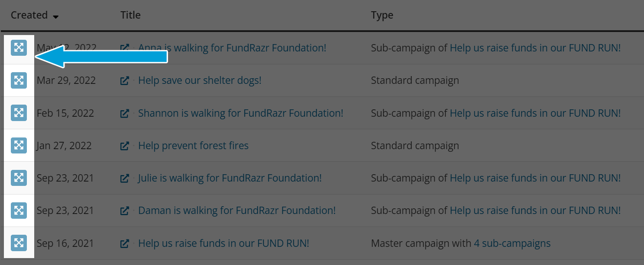Sort by the Type column header
Image resolution: width=644 pixels, height=265 pixels.
(x=382, y=15)
